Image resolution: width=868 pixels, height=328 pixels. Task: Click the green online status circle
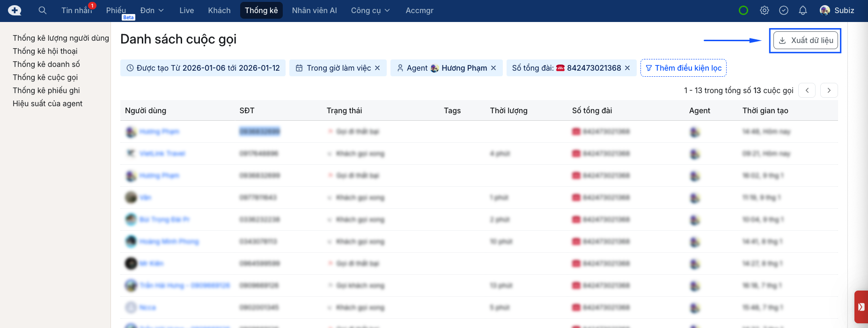pos(743,10)
